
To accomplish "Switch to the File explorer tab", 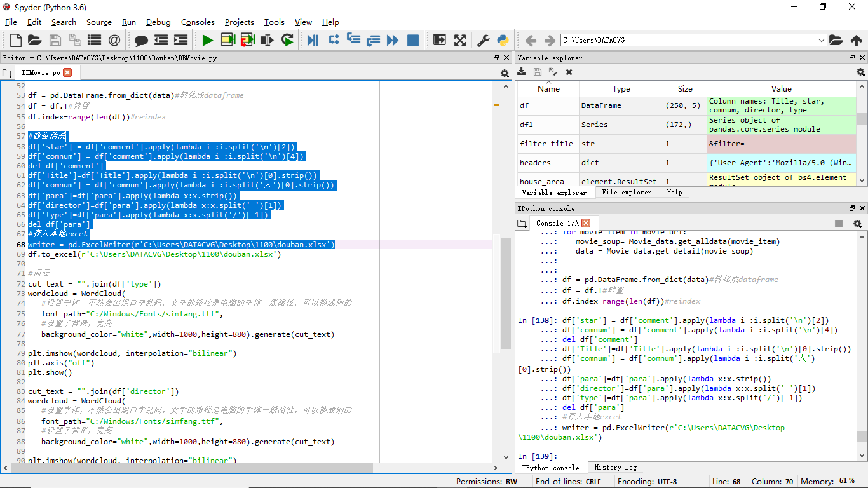I will (626, 192).
